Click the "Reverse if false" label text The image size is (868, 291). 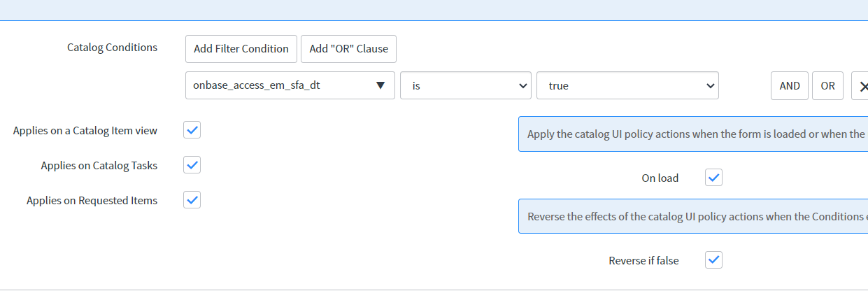(x=643, y=261)
